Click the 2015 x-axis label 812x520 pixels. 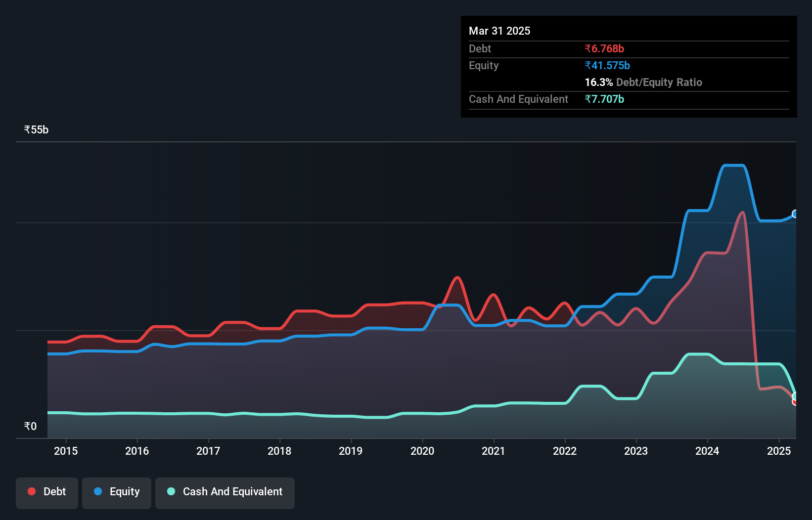pos(66,451)
